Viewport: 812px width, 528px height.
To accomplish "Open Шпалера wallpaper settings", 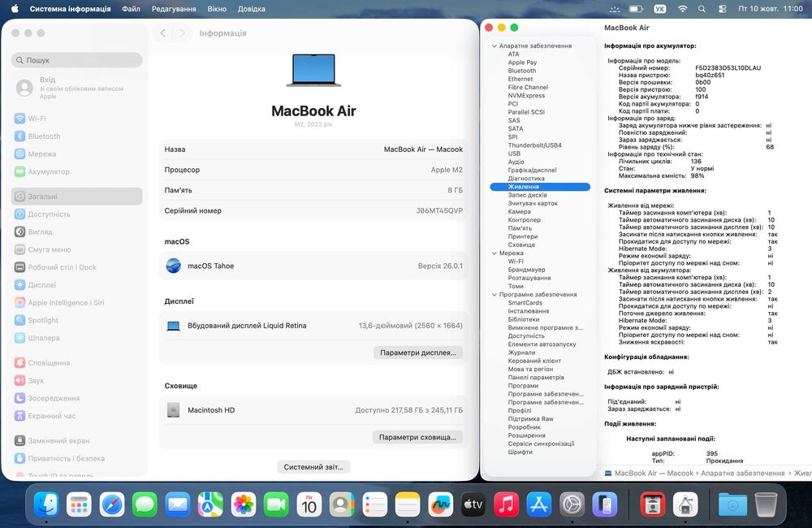I will point(76,337).
